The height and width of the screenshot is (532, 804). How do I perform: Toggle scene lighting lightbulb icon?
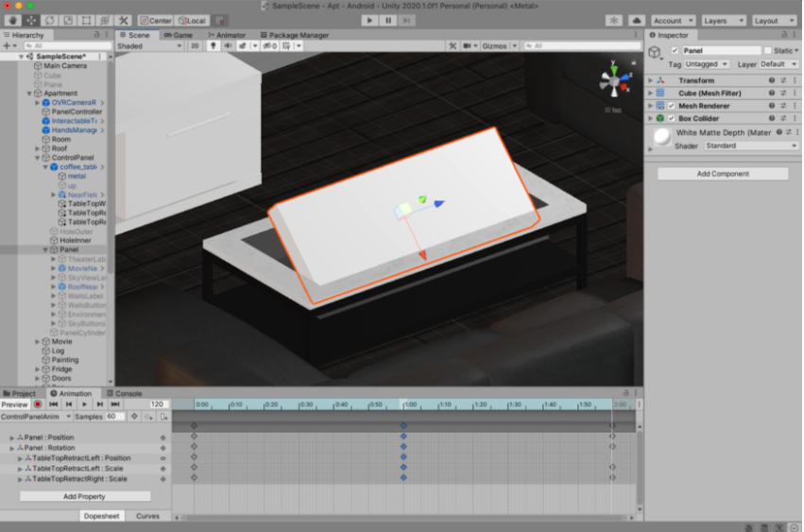tap(213, 45)
